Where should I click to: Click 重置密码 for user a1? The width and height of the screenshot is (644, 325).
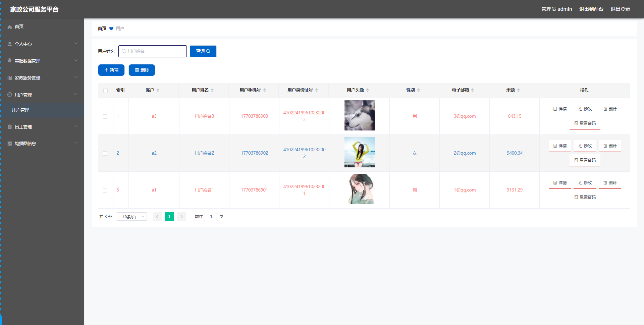click(x=585, y=197)
